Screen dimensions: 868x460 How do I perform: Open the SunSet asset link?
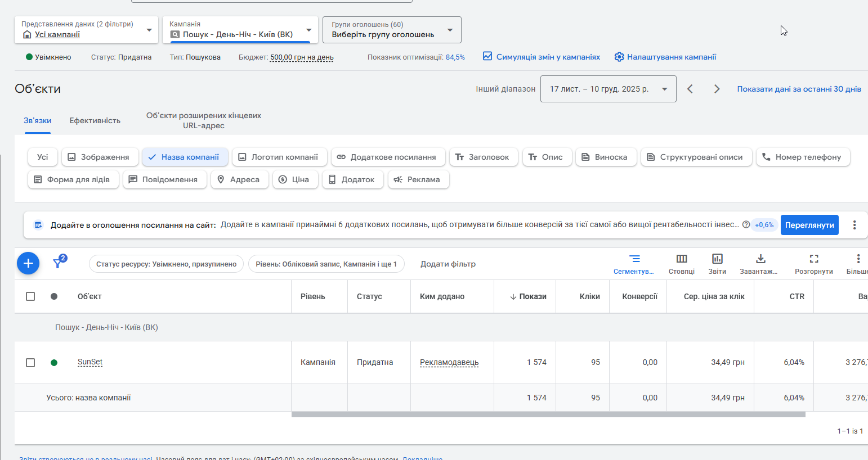pyautogui.click(x=90, y=362)
